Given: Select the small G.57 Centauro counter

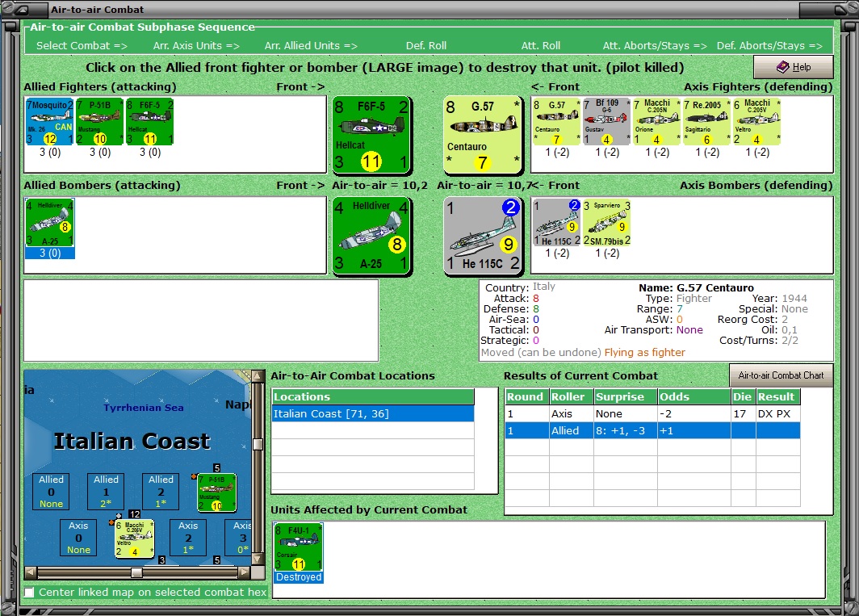Looking at the screenshot, I should 556,122.
